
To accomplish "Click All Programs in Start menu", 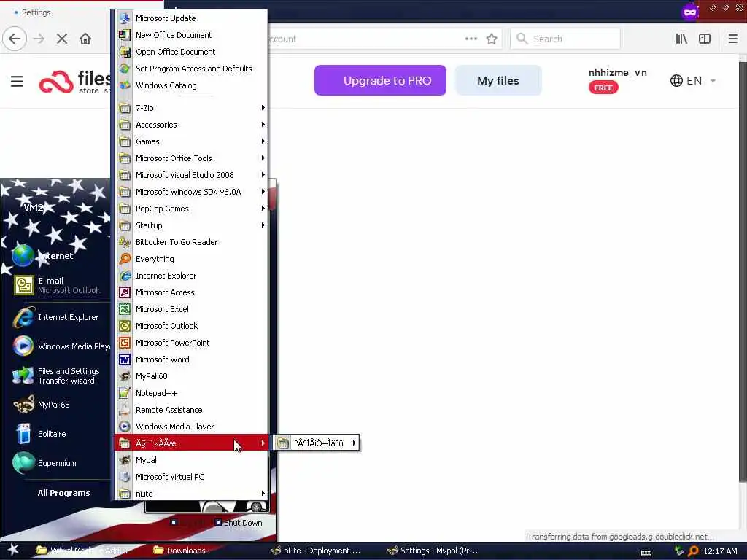I will pyautogui.click(x=63, y=493).
